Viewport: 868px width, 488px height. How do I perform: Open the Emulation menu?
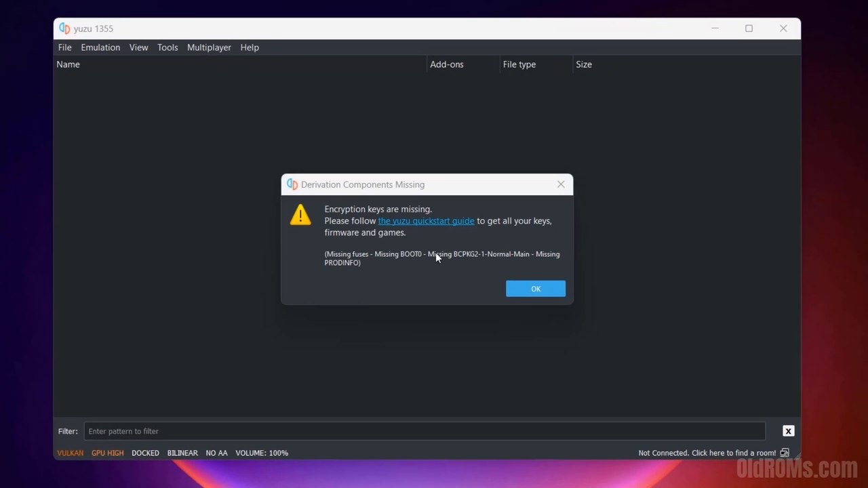pos(100,47)
